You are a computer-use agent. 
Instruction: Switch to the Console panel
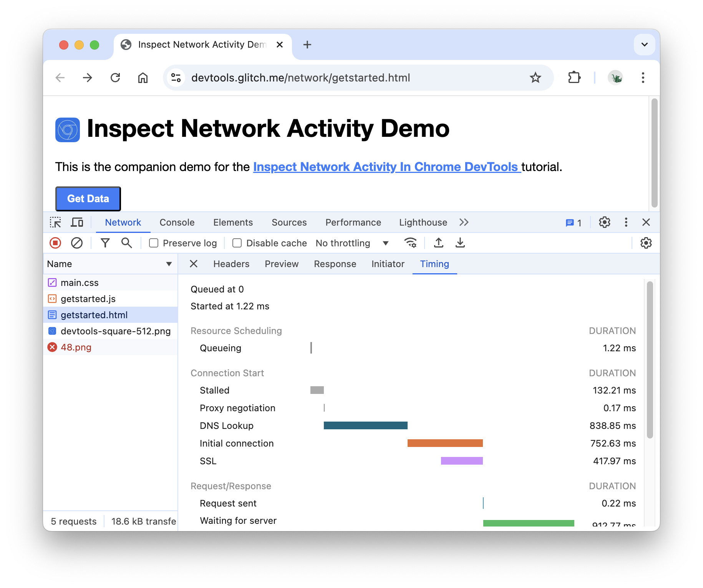[x=177, y=222]
